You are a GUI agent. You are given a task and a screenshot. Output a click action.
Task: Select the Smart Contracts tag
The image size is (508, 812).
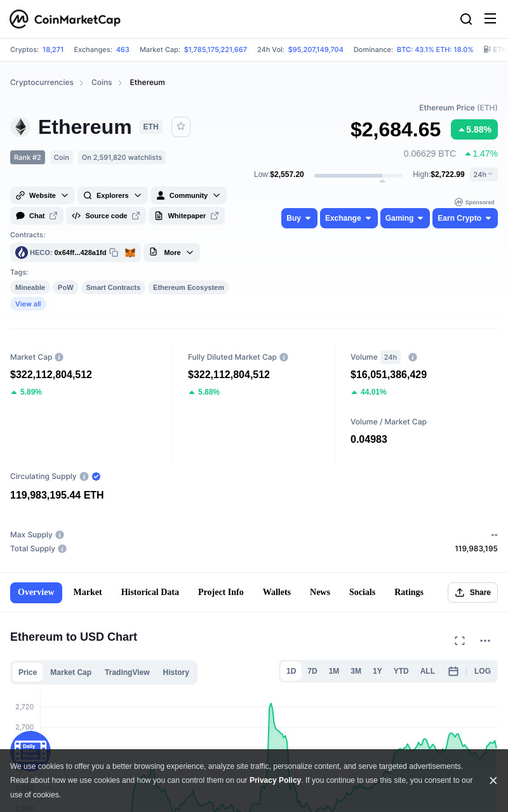click(x=113, y=287)
